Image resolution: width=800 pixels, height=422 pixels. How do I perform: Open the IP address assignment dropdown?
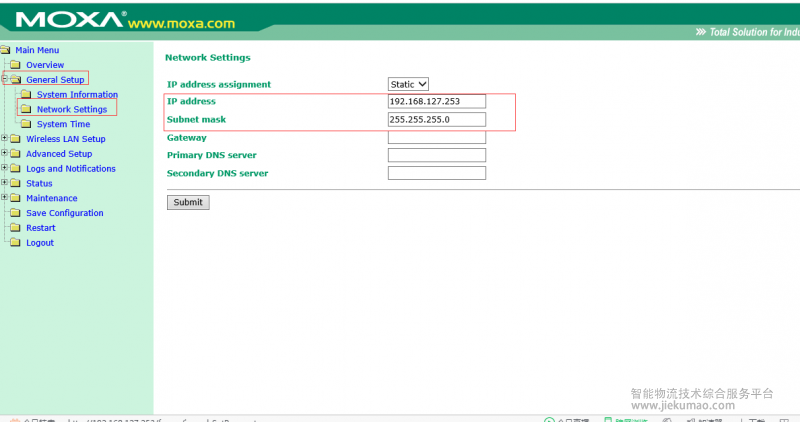(409, 84)
